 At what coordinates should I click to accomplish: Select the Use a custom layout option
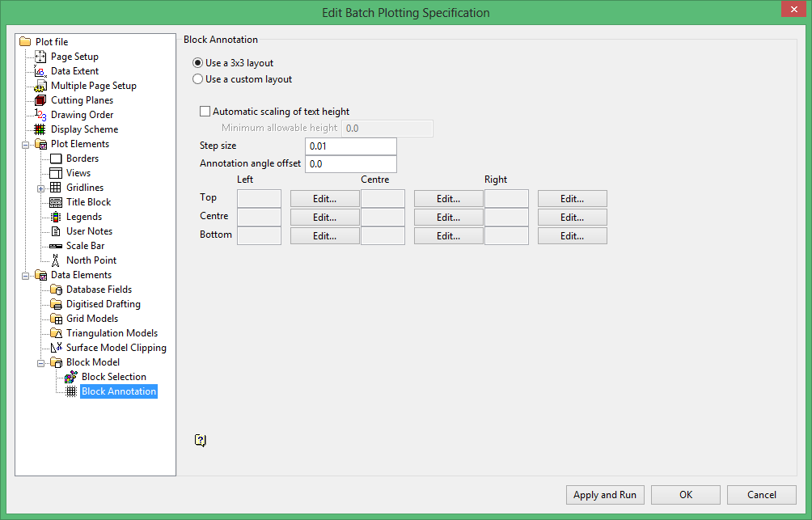pyautogui.click(x=197, y=79)
